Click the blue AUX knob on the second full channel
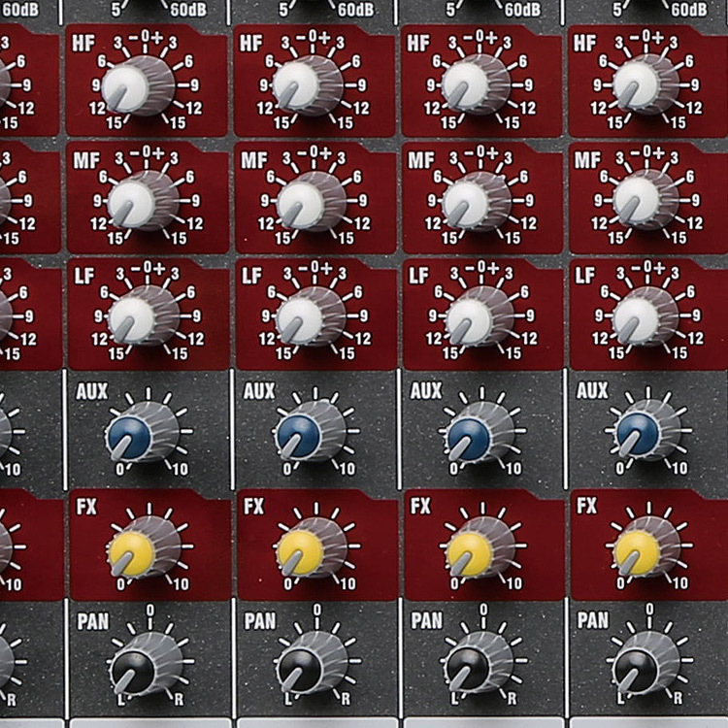Viewport: 728px width, 728px height. click(x=311, y=432)
